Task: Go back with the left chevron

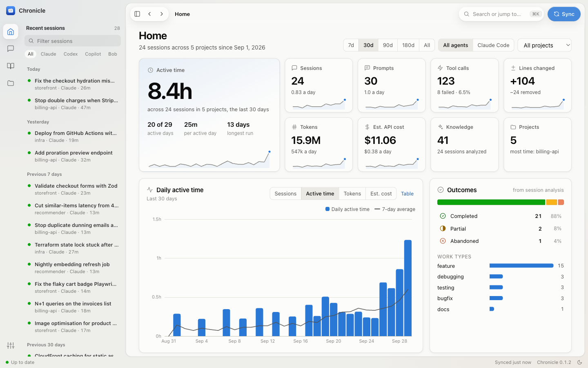Action: coord(150,14)
